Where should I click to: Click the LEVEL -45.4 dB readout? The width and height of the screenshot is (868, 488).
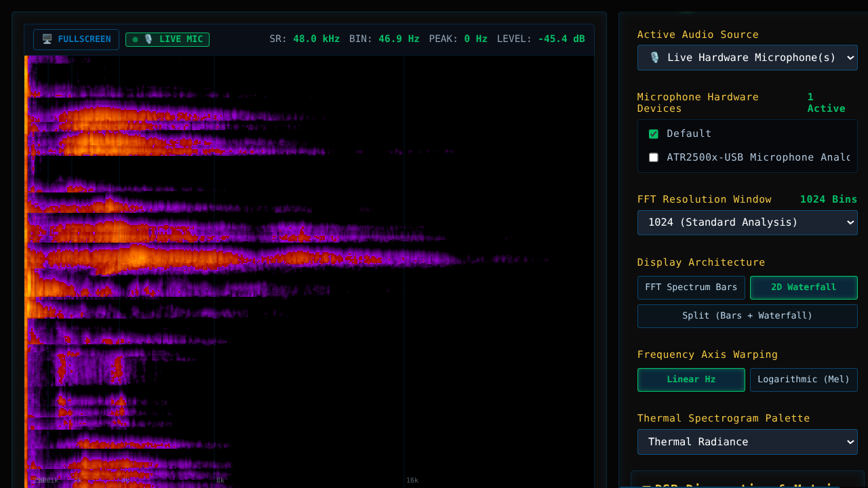541,39
